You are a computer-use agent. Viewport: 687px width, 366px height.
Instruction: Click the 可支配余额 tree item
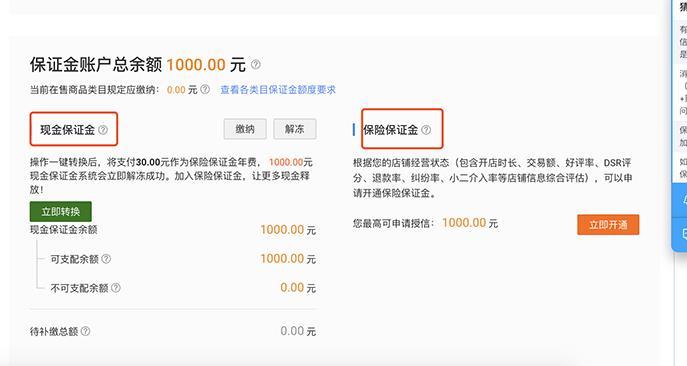point(74,259)
